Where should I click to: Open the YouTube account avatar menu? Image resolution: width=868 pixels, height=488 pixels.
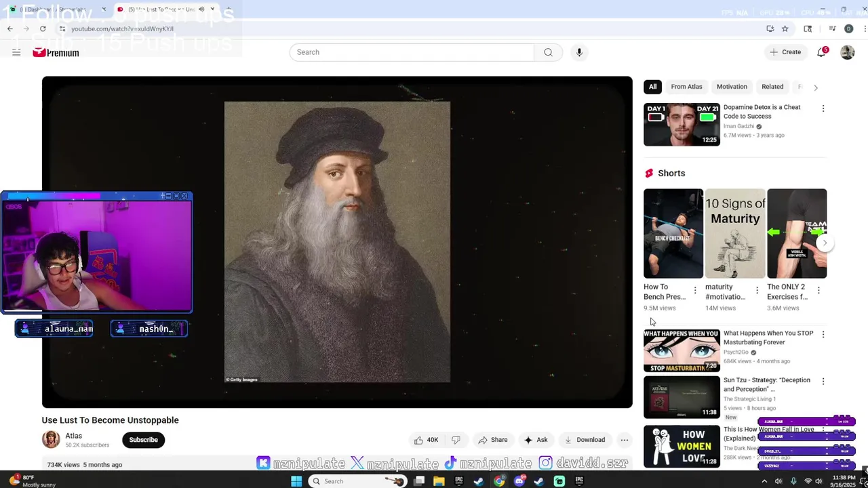tap(848, 52)
